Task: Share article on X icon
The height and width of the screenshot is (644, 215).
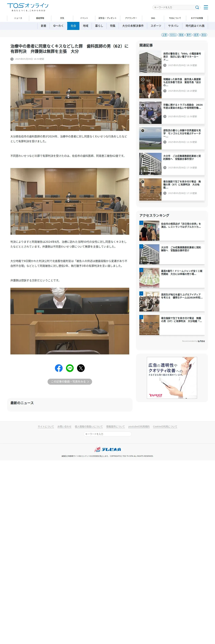Action: tap(81, 368)
